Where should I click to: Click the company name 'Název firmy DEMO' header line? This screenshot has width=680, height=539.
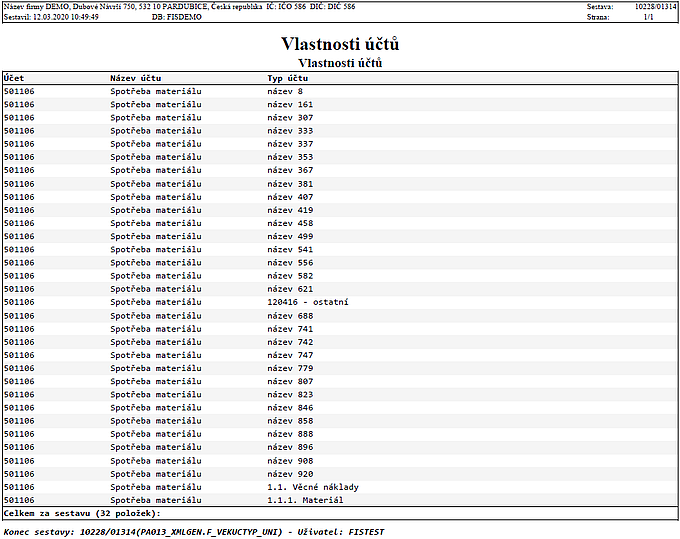pos(180,7)
